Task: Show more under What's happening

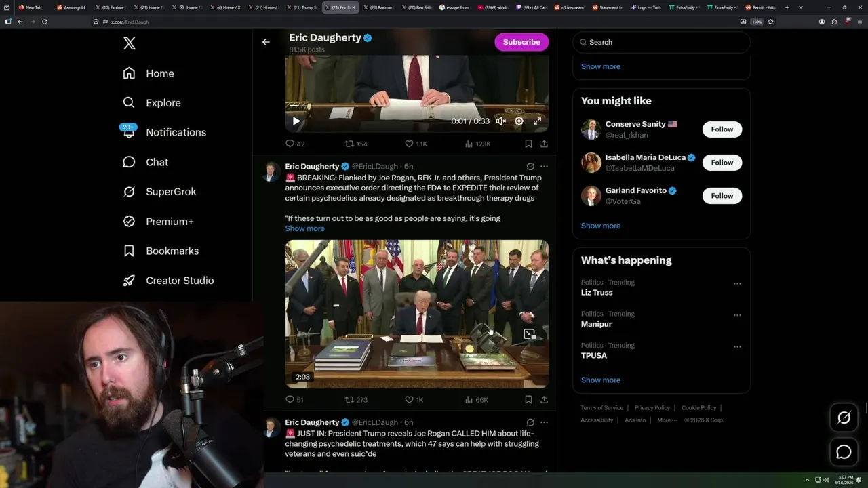Action: 601,380
